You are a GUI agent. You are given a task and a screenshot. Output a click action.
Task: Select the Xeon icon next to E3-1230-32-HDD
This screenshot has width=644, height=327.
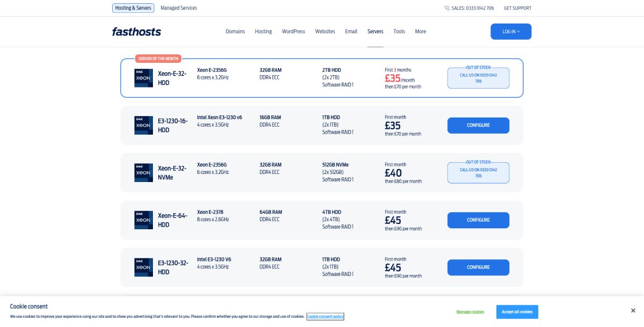point(143,267)
